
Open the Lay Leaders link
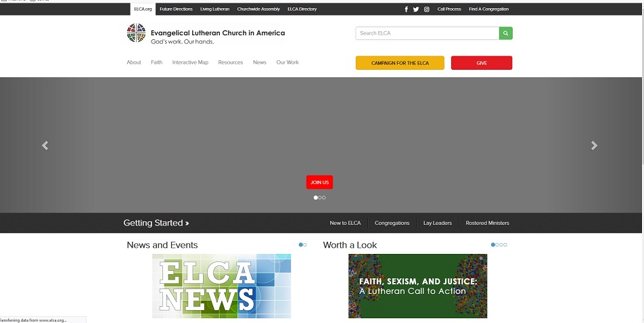click(438, 223)
